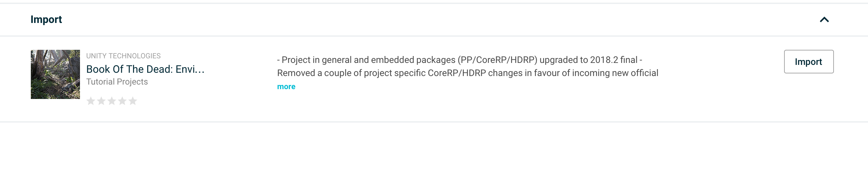Expand the release notes via 'more'
Image resolution: width=868 pixels, height=175 pixels.
(x=286, y=87)
